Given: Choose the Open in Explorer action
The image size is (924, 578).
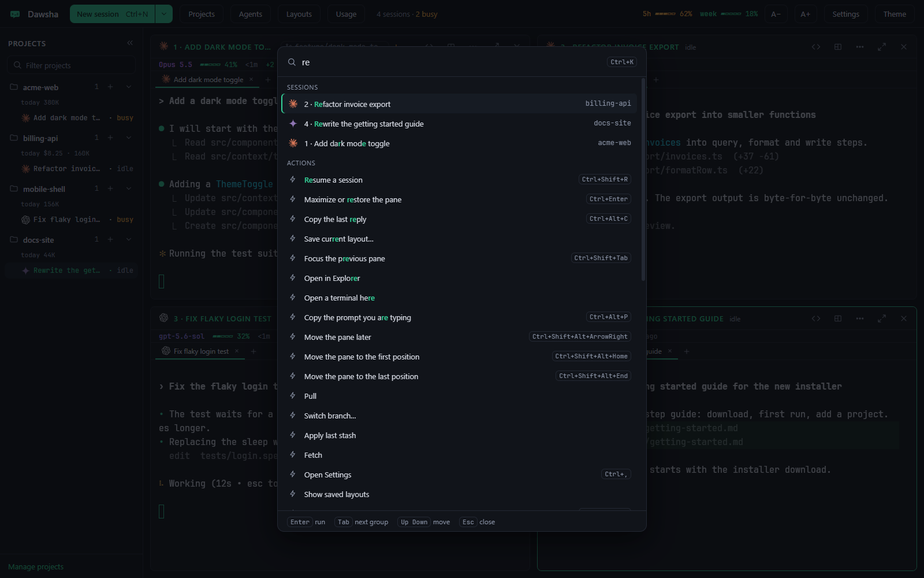Looking at the screenshot, I should click(x=459, y=278).
